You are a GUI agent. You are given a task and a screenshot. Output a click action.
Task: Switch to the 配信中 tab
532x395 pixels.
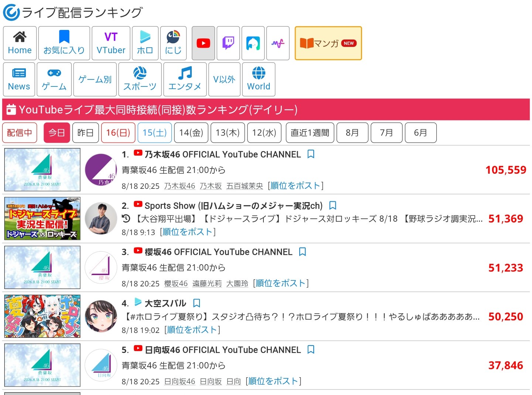pyautogui.click(x=20, y=133)
